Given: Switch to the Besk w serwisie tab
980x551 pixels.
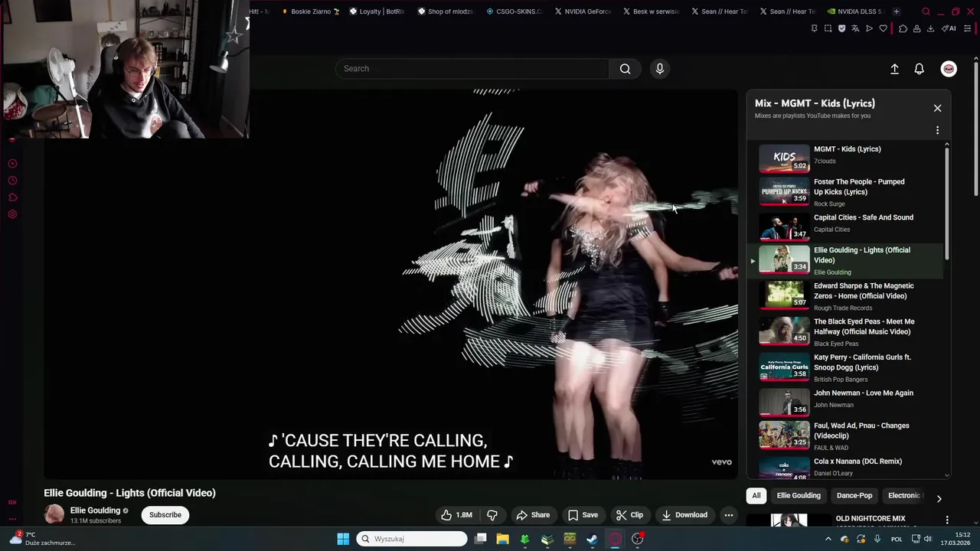Looking at the screenshot, I should [652, 11].
